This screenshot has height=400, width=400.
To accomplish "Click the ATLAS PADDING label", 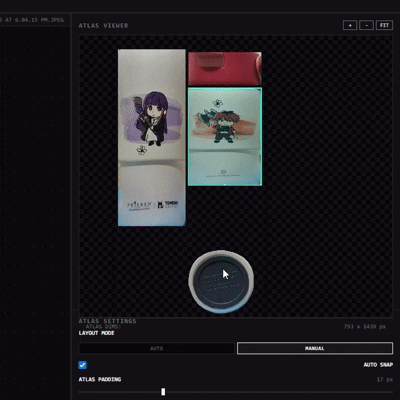I will tap(100, 379).
